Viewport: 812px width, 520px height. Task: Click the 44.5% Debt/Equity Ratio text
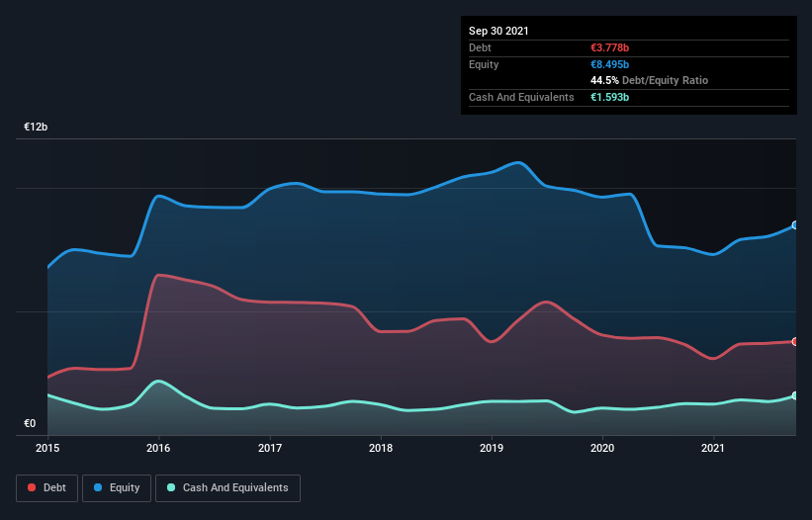(x=650, y=80)
